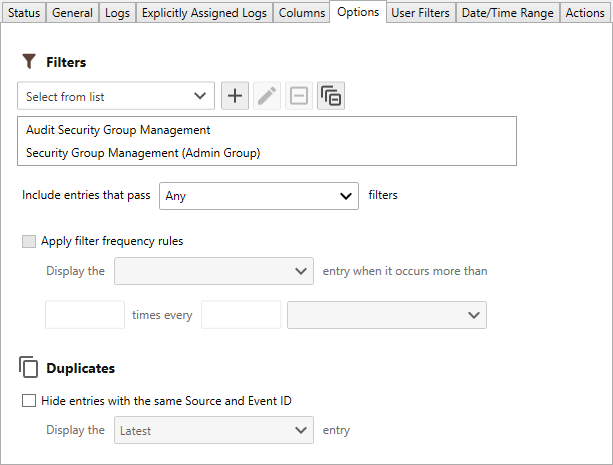Click the copy filter icon
The height and width of the screenshot is (465, 613).
pos(331,96)
